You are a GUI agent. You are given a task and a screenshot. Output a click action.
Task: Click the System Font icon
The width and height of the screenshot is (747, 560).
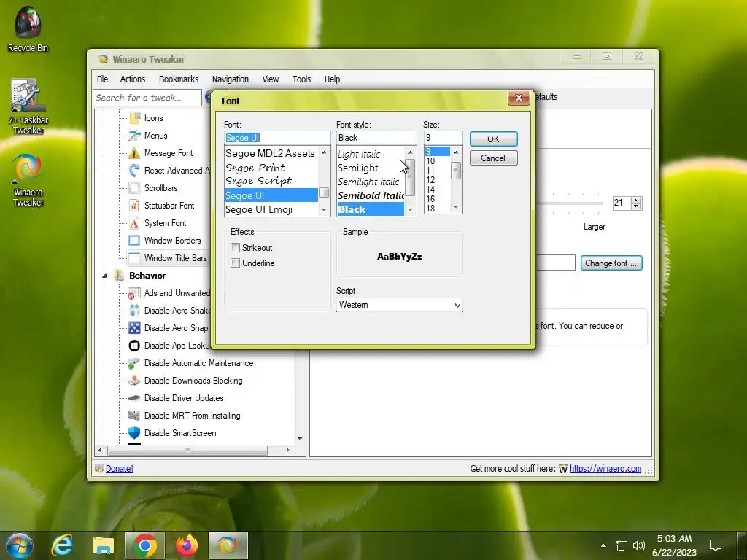135,223
